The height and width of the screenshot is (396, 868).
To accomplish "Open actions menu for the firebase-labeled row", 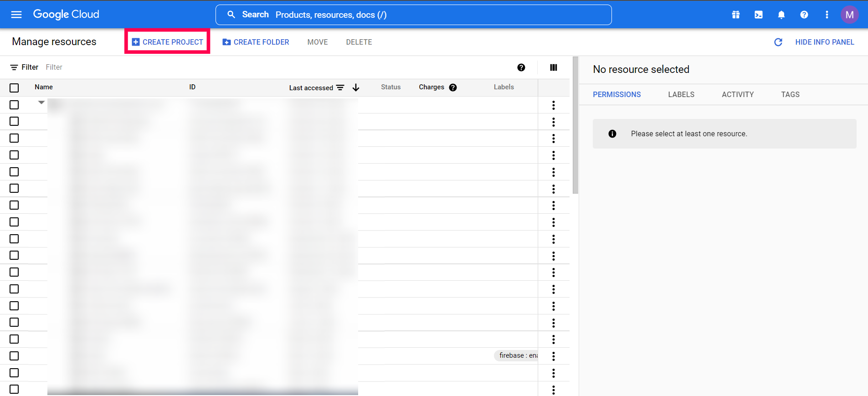I will click(x=554, y=356).
